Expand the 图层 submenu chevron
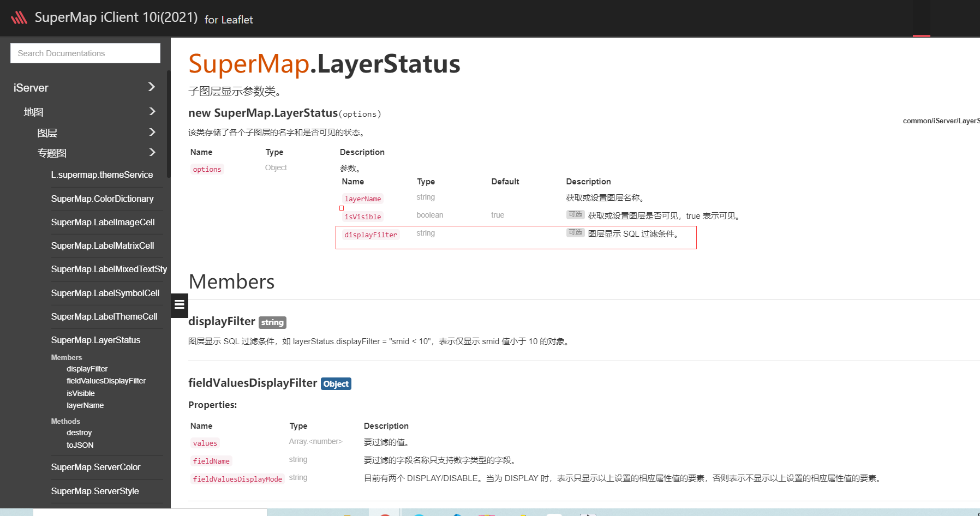Image resolution: width=980 pixels, height=516 pixels. (x=152, y=132)
